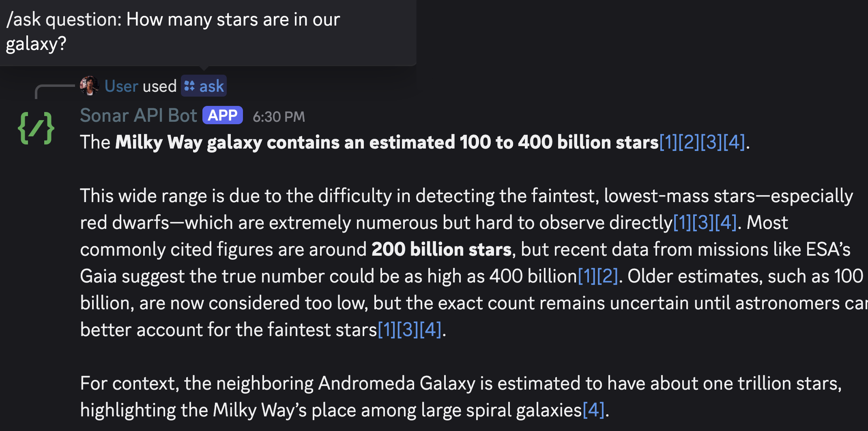Click the slash command icon beside ask

click(x=189, y=86)
